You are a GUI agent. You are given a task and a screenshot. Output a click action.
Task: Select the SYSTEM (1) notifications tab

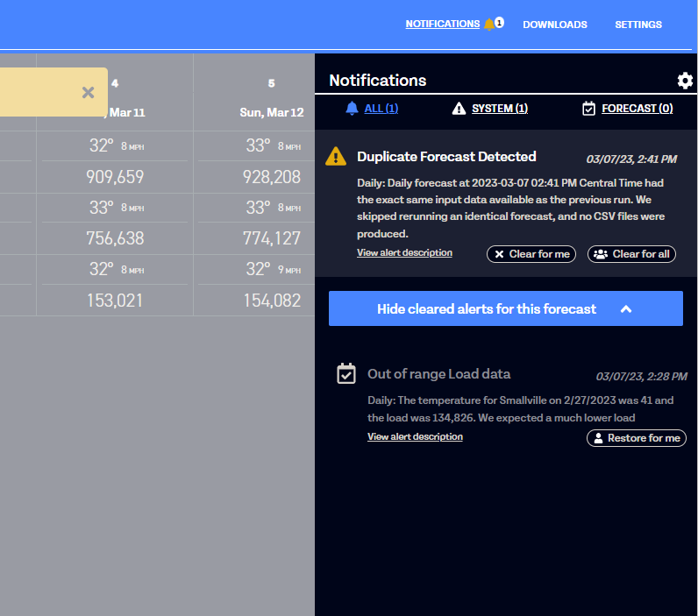500,108
